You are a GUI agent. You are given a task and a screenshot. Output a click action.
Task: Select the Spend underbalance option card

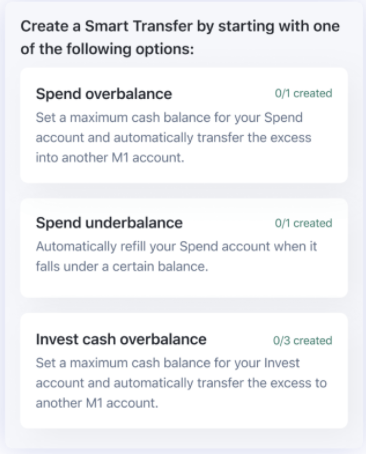[184, 248]
